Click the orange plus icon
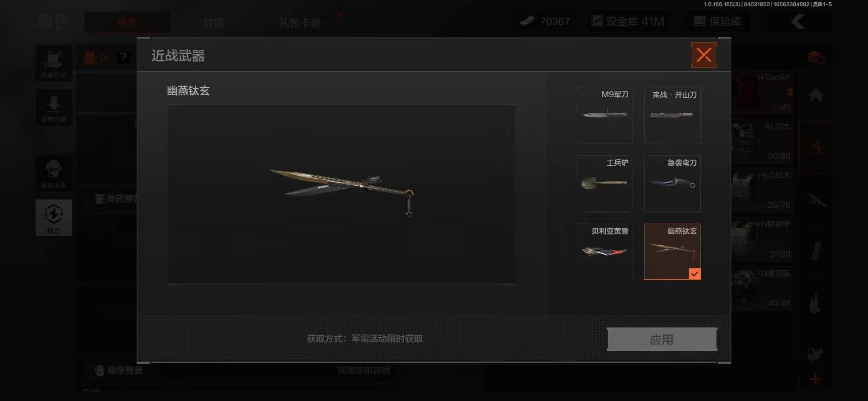The width and height of the screenshot is (868, 401). coord(816,379)
